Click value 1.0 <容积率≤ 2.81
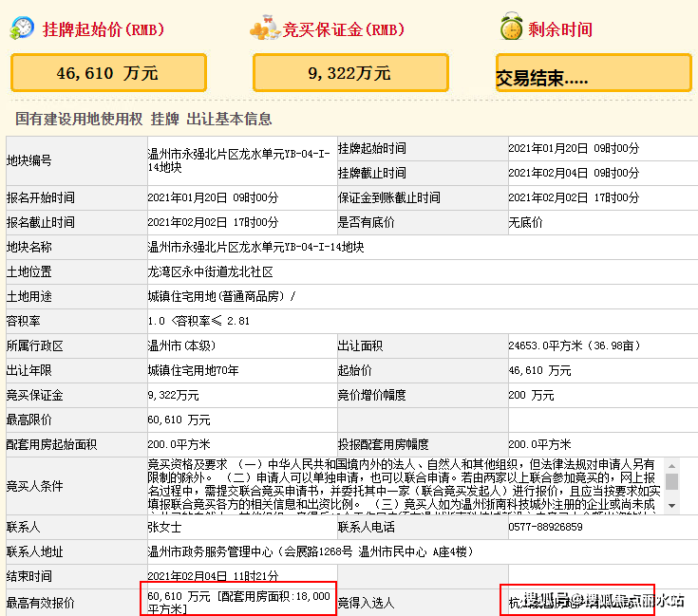The height and width of the screenshot is (616, 698). [x=198, y=321]
